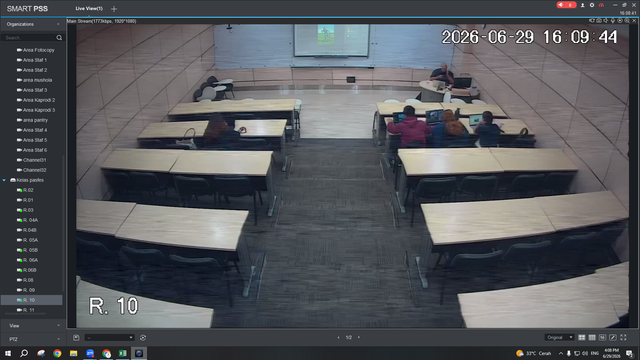
Task: Take a snapshot with the camera icon
Action: 599,20
